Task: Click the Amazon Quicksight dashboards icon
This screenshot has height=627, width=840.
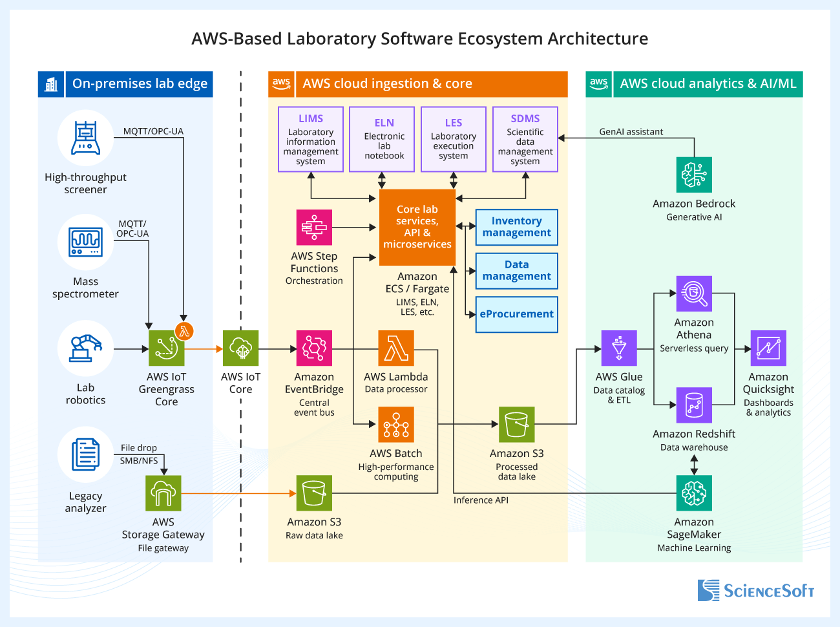Action: tap(768, 348)
